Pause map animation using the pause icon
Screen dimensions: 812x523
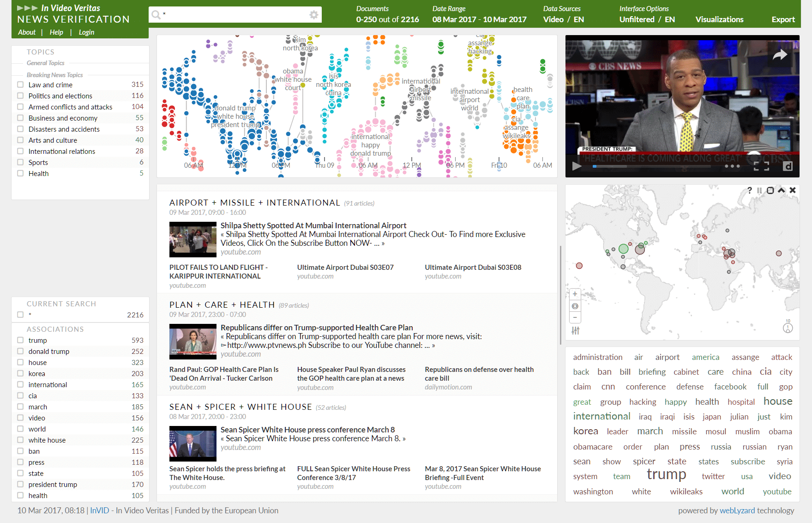[759, 190]
